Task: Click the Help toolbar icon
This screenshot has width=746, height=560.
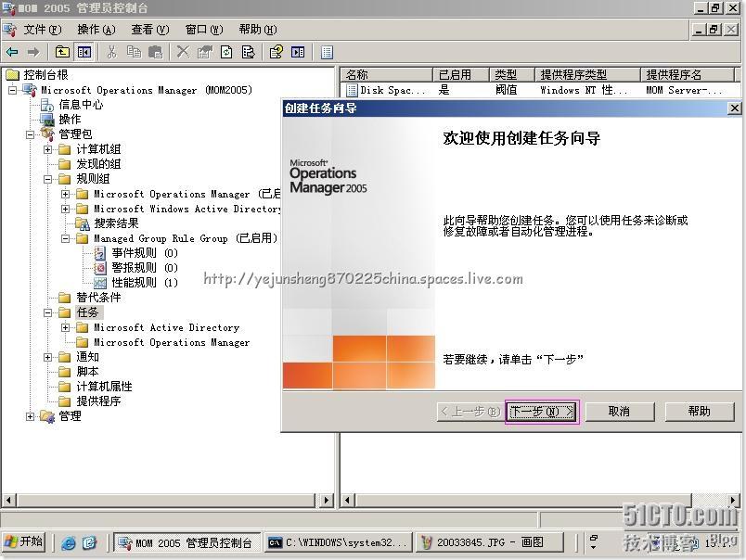Action: [276, 52]
